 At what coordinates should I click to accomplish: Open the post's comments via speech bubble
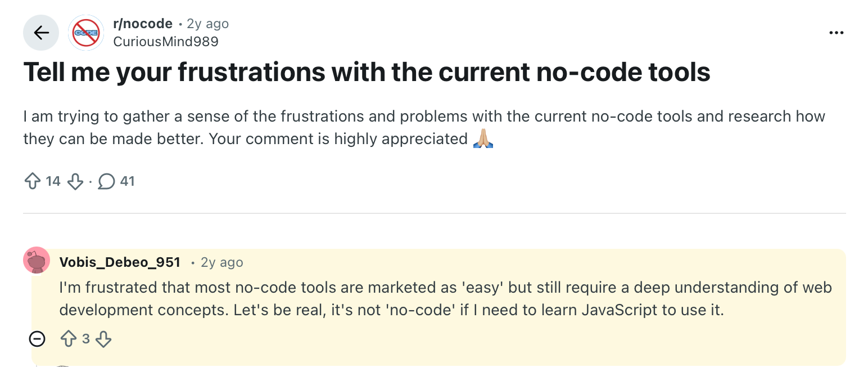tap(106, 181)
